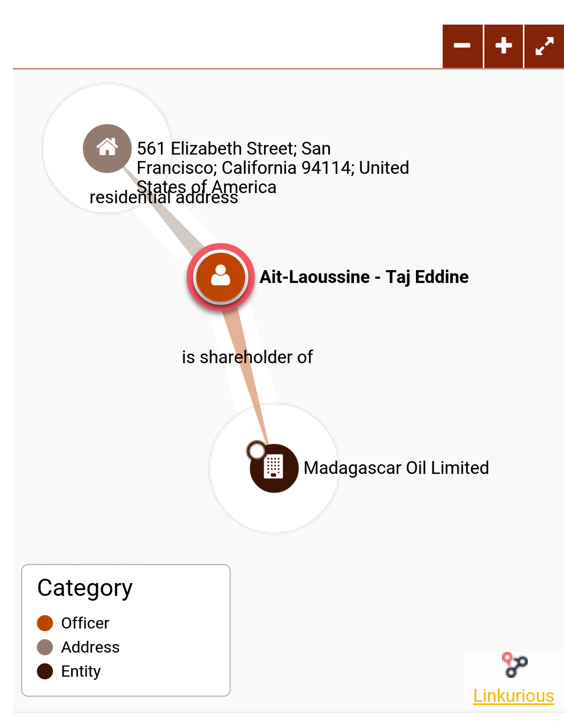564x728 pixels.
Task: Click the Entity legend label
Action: 81,671
